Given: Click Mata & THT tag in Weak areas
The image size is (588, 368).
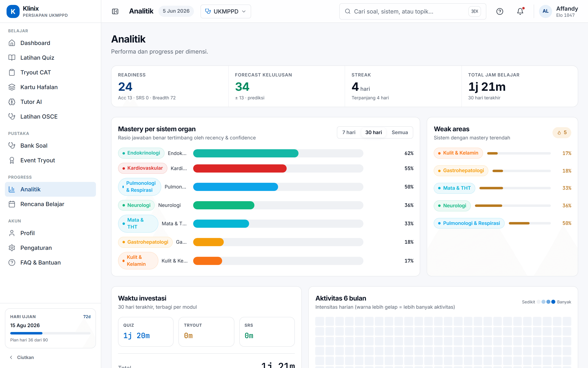Looking at the screenshot, I should click(x=454, y=188).
